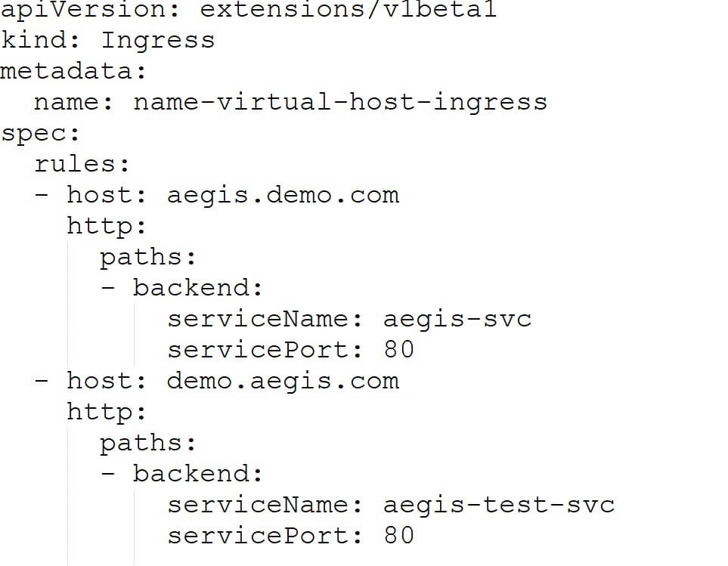This screenshot has width=728, height=566.
Task: Click the name-virtual-host-ingress value
Action: pos(340,102)
